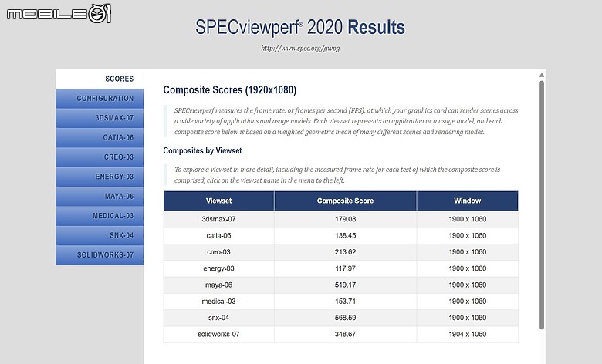Click the 568.59 score value

(346, 318)
